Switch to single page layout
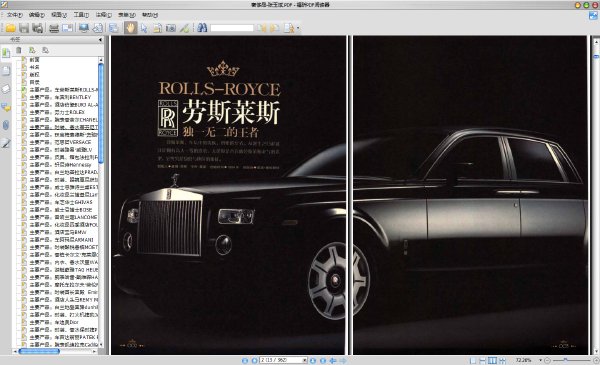The image size is (600, 365). click(473, 360)
